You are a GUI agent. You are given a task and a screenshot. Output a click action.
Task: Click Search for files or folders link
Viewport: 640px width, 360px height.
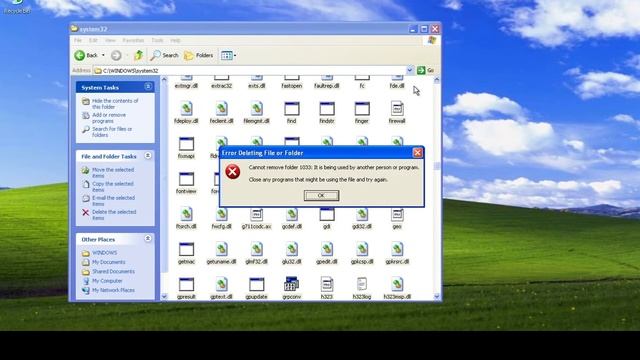[112, 132]
